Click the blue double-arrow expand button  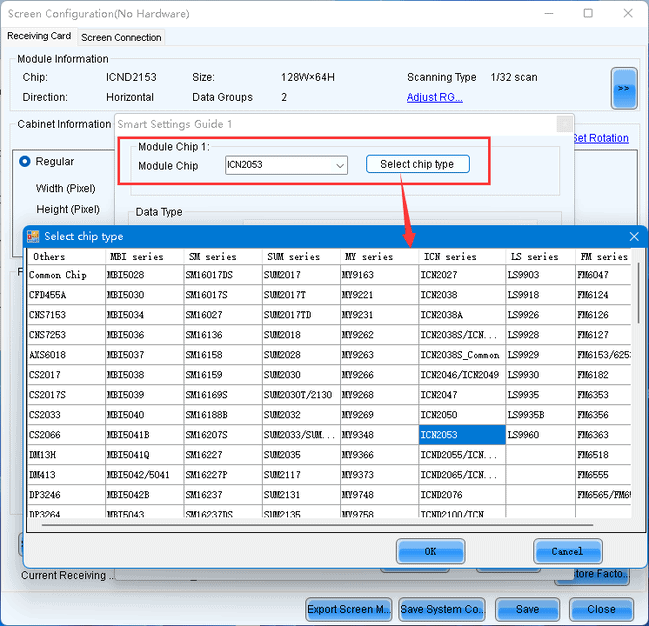pyautogui.click(x=624, y=89)
